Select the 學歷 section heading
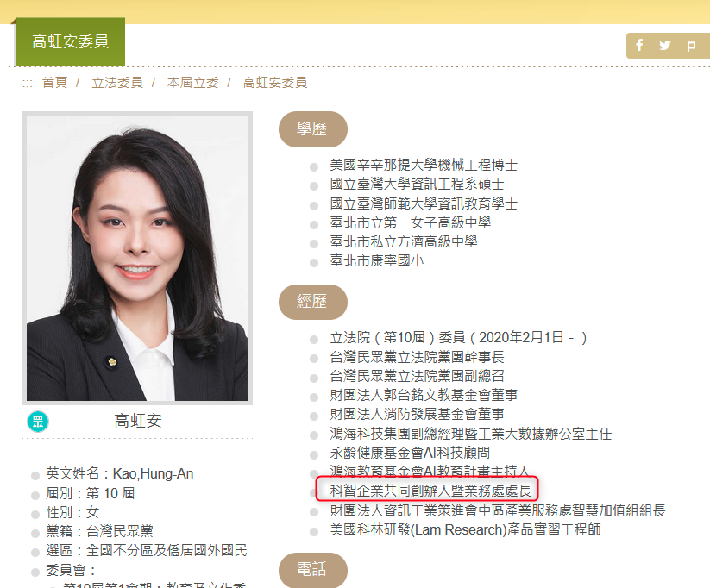 click(x=313, y=129)
